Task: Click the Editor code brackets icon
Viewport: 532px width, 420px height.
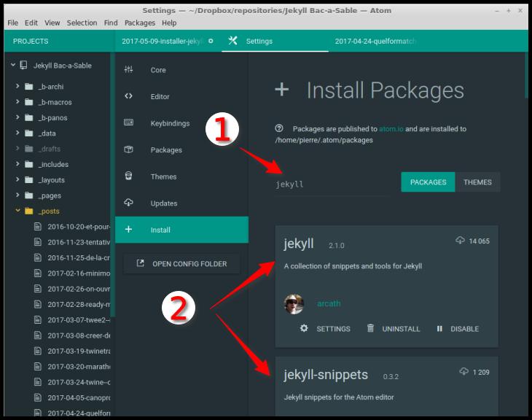Action: 128,96
